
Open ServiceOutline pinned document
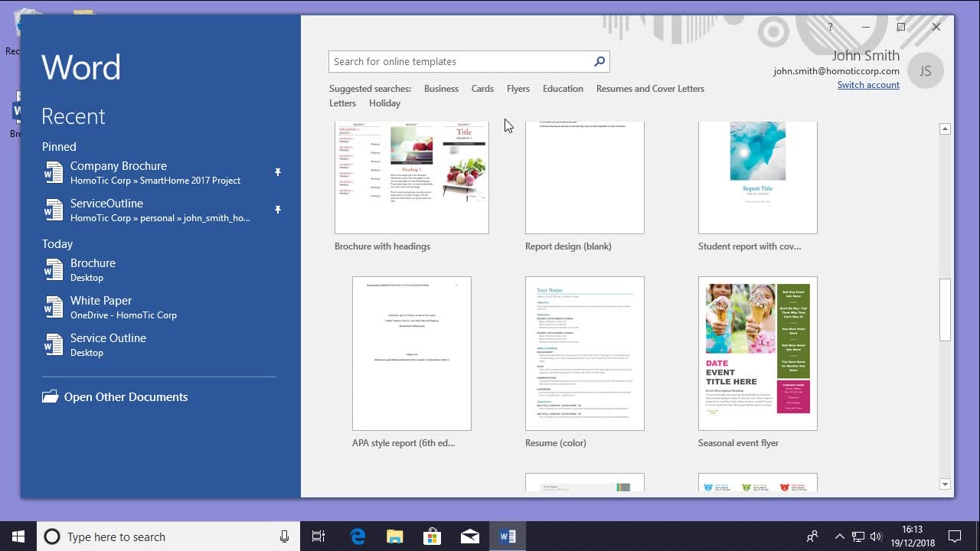coord(162,210)
